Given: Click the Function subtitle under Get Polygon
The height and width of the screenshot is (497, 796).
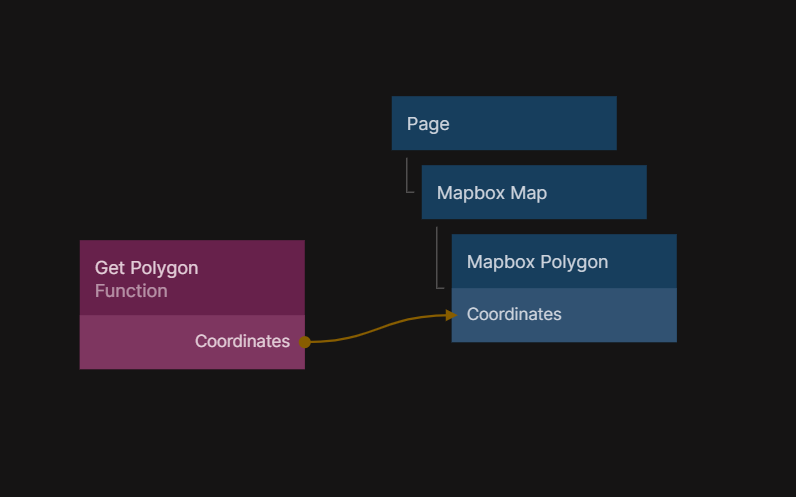Looking at the screenshot, I should (x=131, y=291).
